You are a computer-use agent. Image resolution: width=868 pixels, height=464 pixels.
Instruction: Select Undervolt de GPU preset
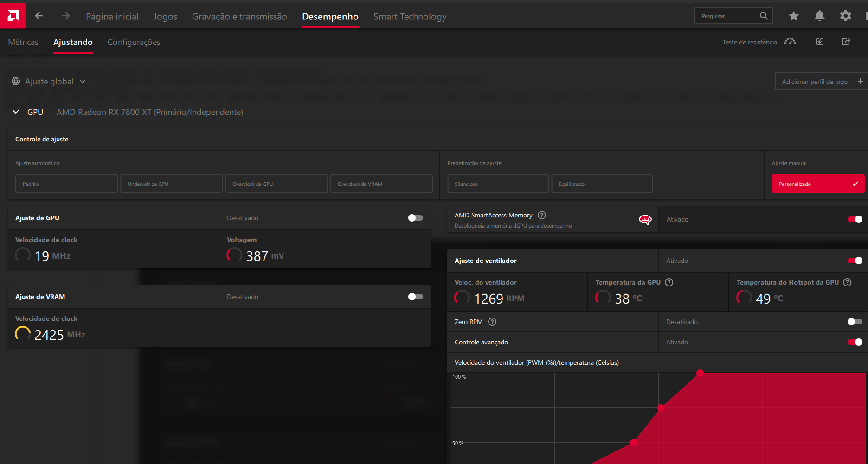point(172,184)
